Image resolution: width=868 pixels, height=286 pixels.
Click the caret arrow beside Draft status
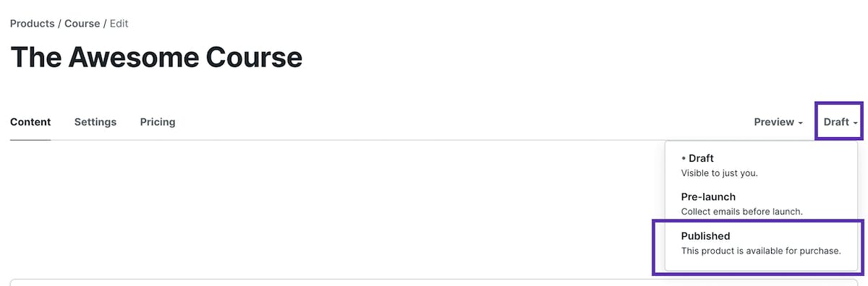855,123
